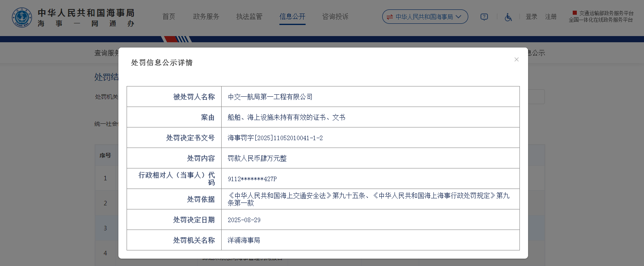Select row number 1 in background table
Screen dimensions: 644x266
pyautogui.click(x=105, y=178)
